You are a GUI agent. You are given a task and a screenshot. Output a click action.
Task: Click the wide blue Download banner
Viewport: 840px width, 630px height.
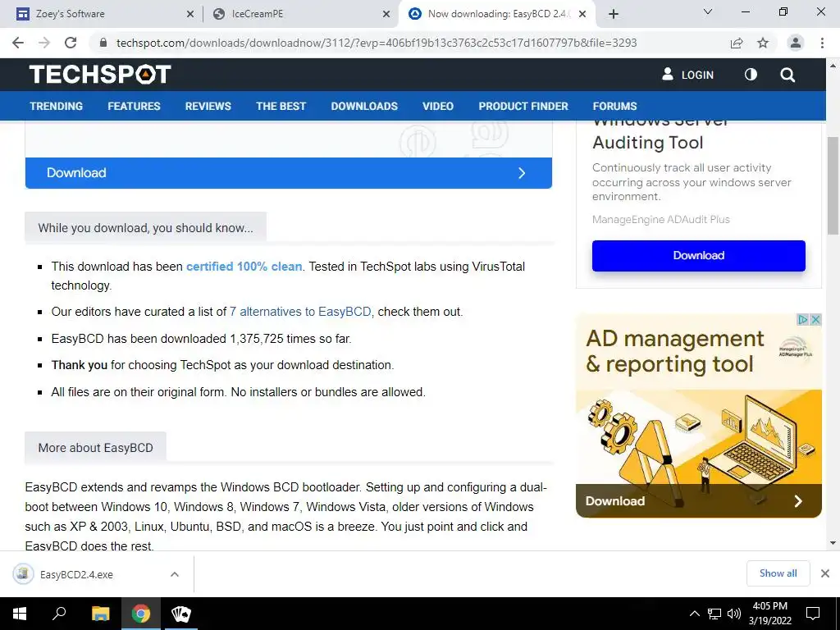click(288, 172)
